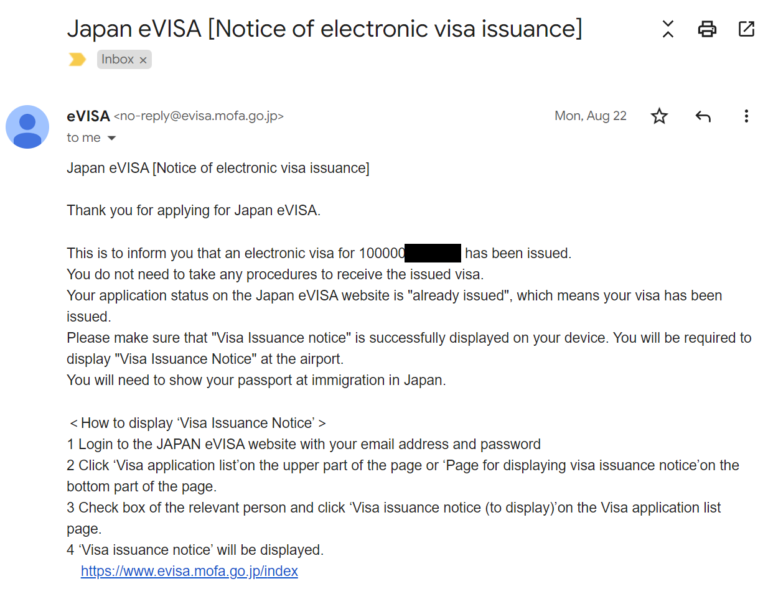
Task: Click the expand/collapse all arrows icon
Action: [668, 29]
